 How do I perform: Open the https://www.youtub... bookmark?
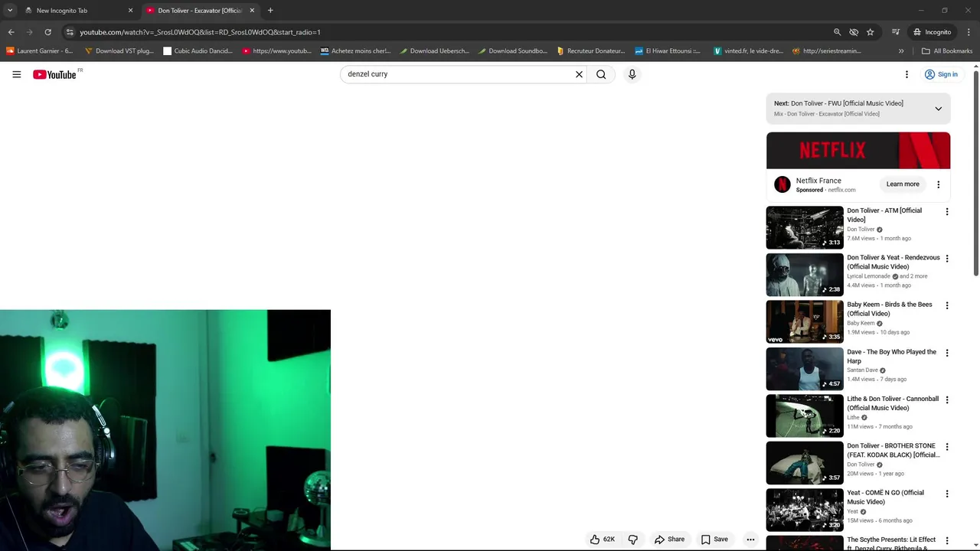276,51
